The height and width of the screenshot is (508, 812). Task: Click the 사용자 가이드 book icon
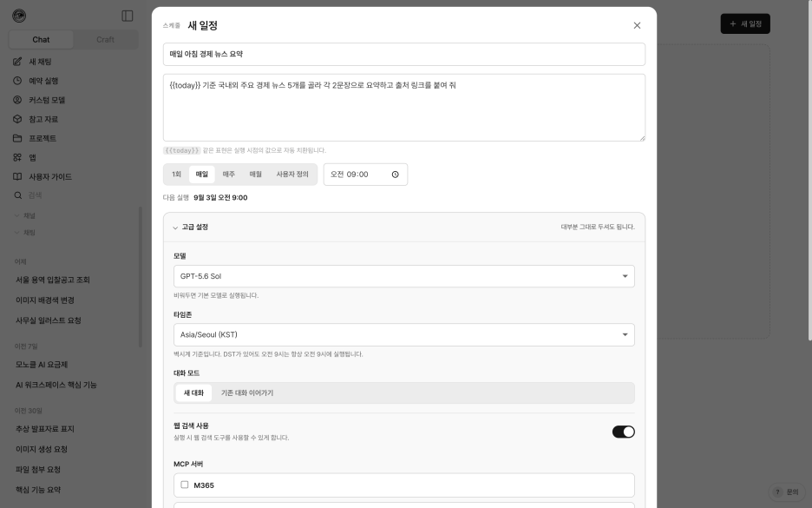[17, 177]
